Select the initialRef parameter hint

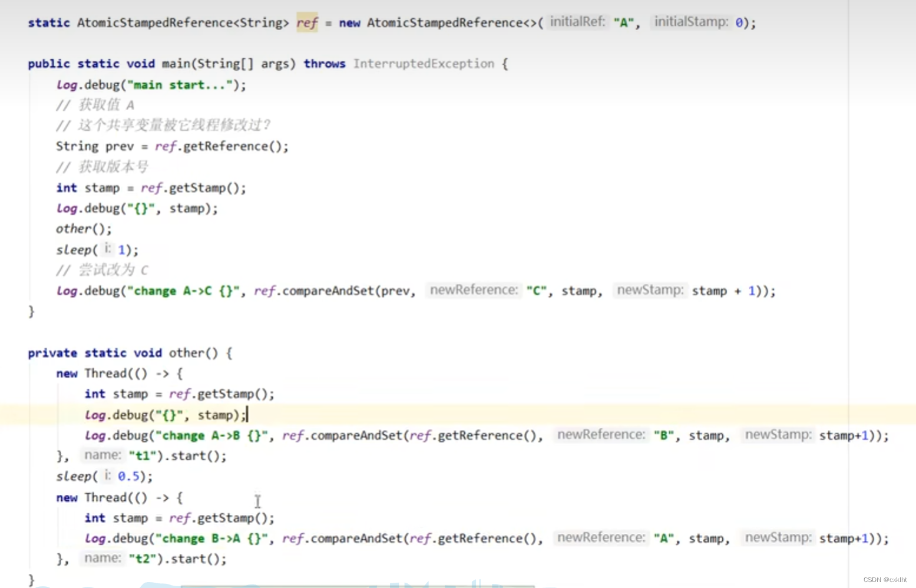pyautogui.click(x=577, y=22)
